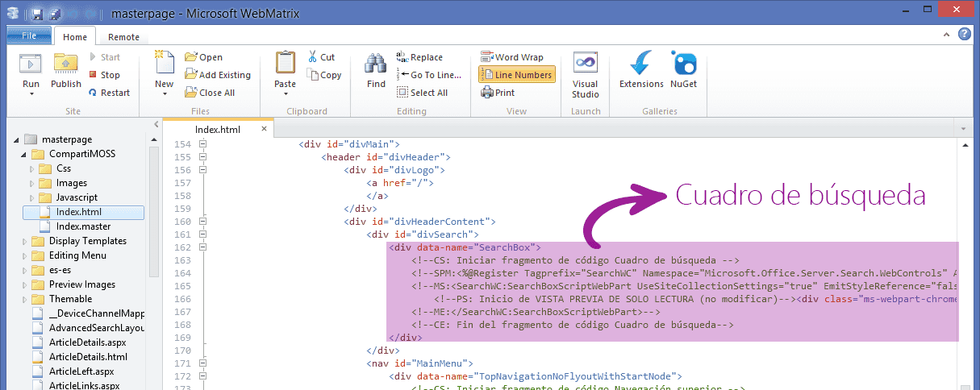Switch to the Home ribbon tab
The image size is (980, 390).
(x=75, y=37)
